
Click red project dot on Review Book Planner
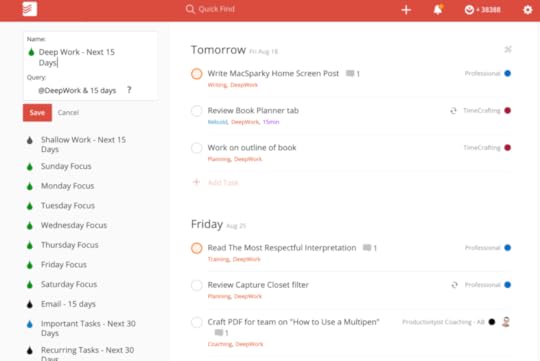[507, 111]
